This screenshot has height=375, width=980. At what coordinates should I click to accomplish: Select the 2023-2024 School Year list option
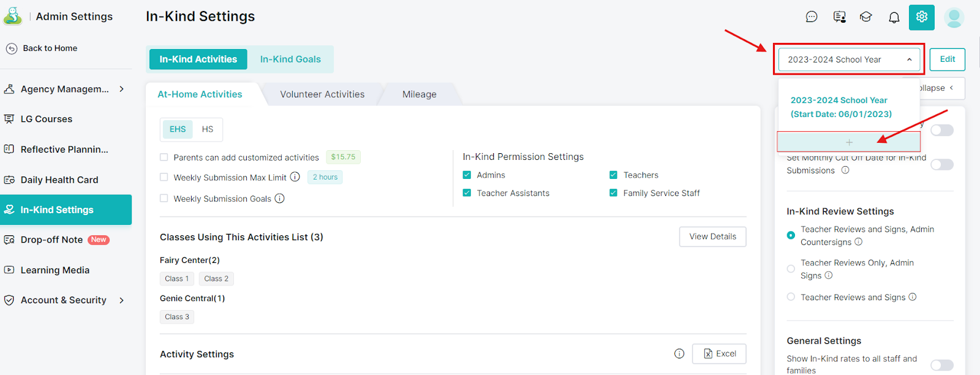pyautogui.click(x=840, y=107)
